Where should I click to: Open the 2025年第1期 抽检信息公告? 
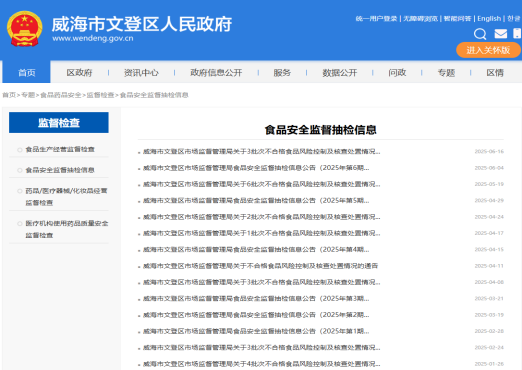[256, 331]
